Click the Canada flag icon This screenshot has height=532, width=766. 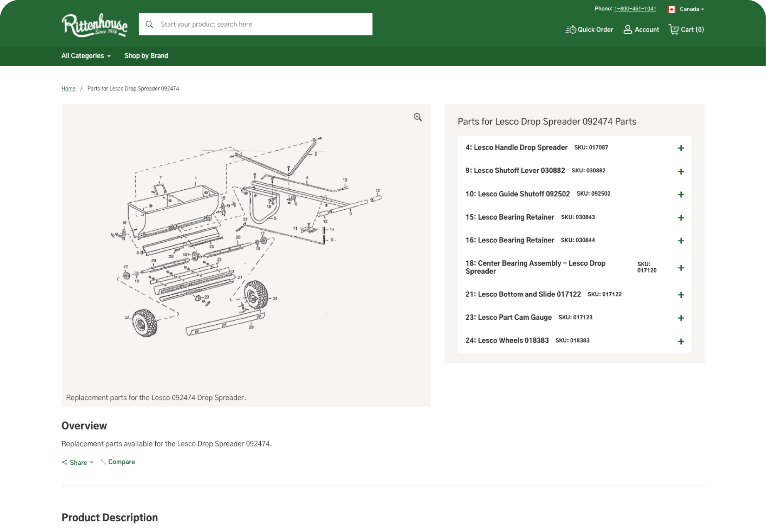671,9
